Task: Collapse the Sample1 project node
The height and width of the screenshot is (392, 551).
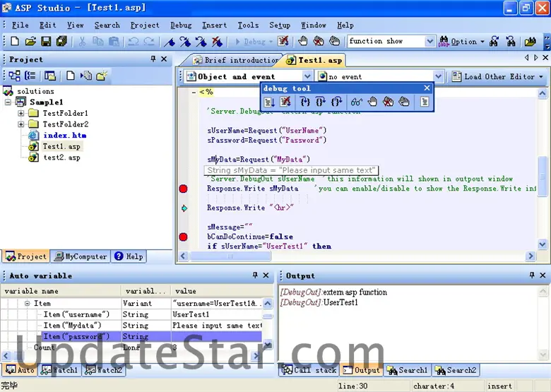Action: (x=8, y=102)
